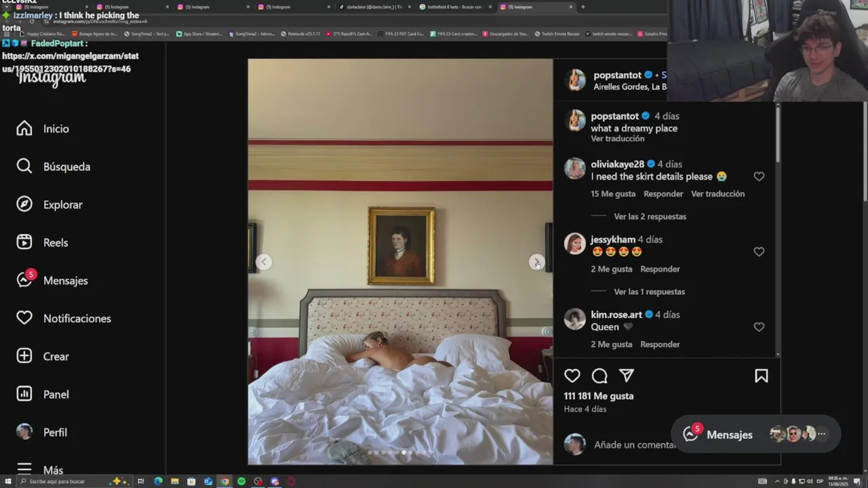Click the 15 Me gusta count
868x488 pixels.
[x=613, y=194]
